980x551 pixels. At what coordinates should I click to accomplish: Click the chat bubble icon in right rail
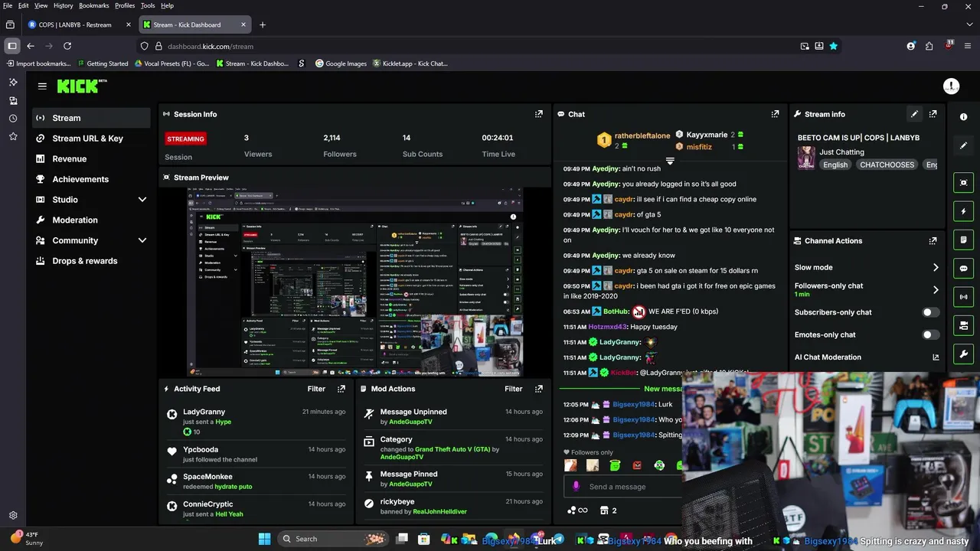click(x=963, y=269)
